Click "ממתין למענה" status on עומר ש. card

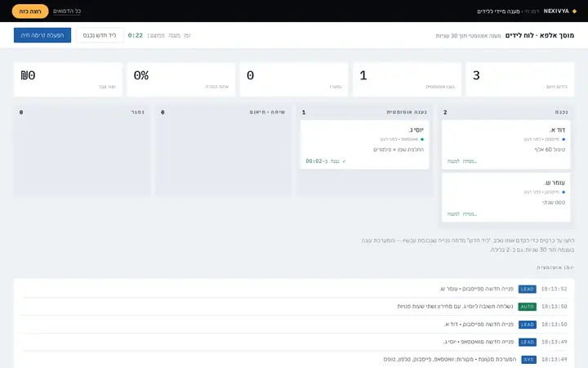pyautogui.click(x=462, y=214)
